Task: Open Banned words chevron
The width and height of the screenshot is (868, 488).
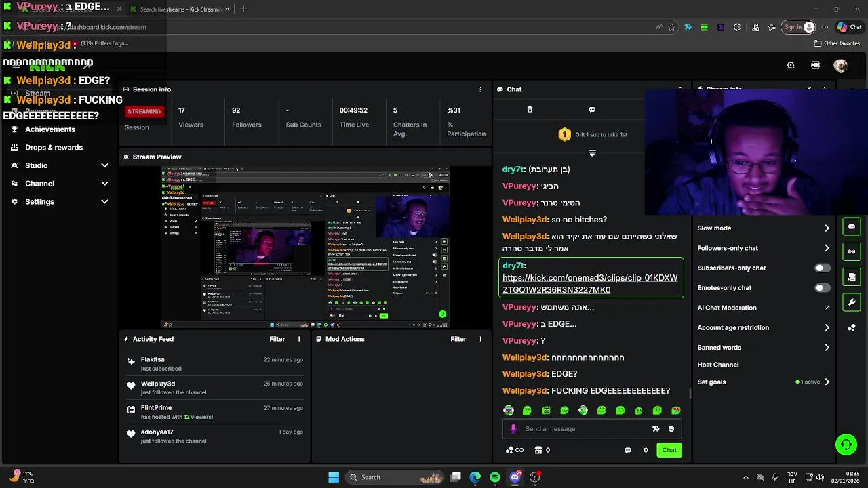Action: point(827,348)
